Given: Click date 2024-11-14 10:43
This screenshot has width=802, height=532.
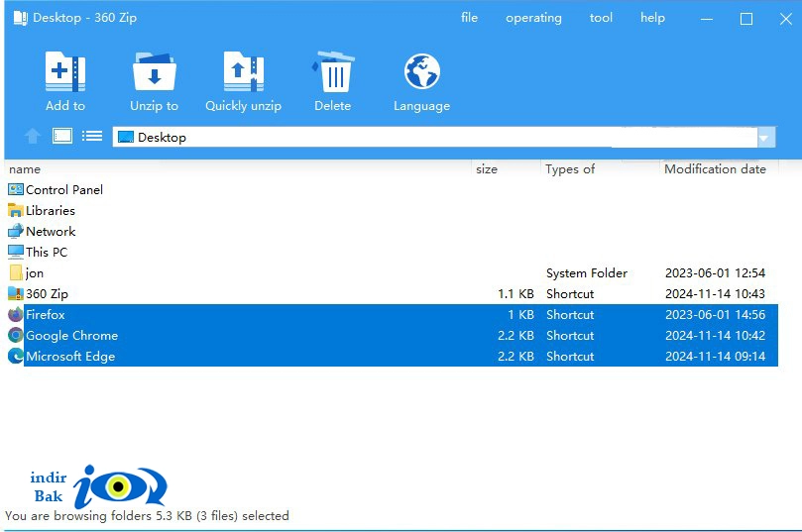Looking at the screenshot, I should (715, 294).
